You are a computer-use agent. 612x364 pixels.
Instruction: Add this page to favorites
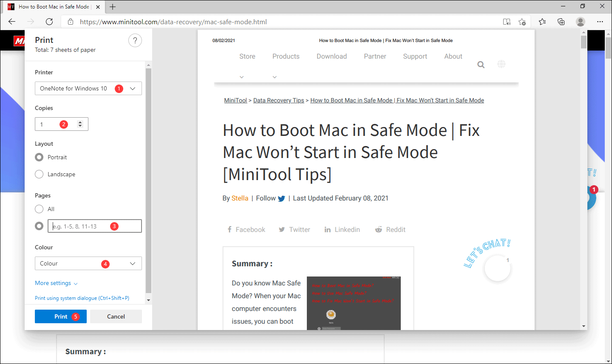pyautogui.click(x=522, y=22)
